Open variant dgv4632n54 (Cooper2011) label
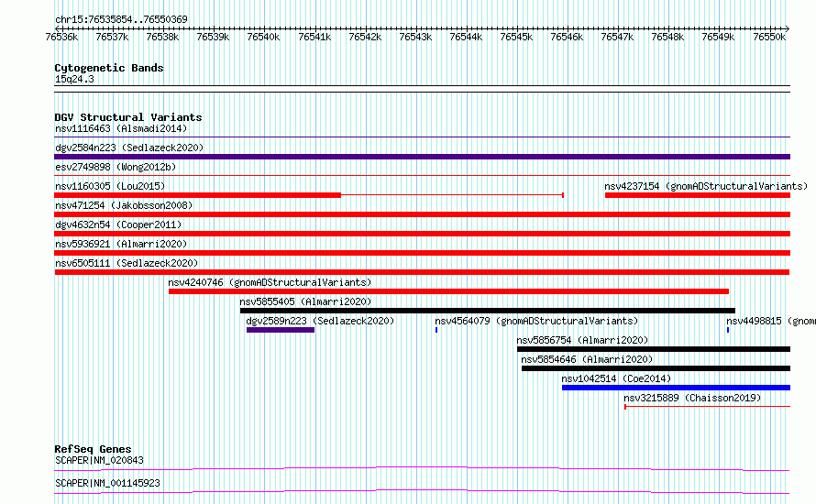The height and width of the screenshot is (504, 816). pos(118,225)
